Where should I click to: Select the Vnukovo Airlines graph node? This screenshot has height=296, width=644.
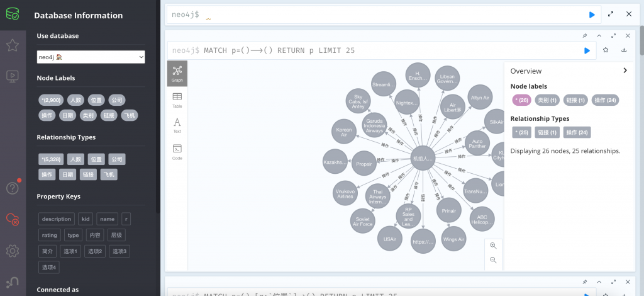click(345, 193)
